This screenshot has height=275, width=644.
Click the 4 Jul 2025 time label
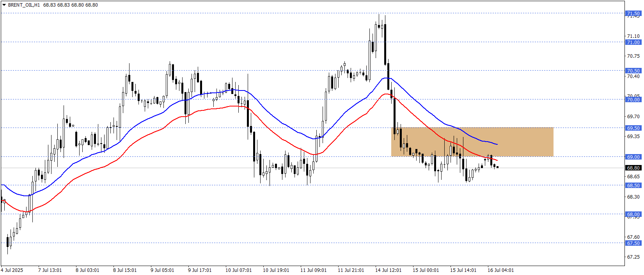(x=12, y=270)
